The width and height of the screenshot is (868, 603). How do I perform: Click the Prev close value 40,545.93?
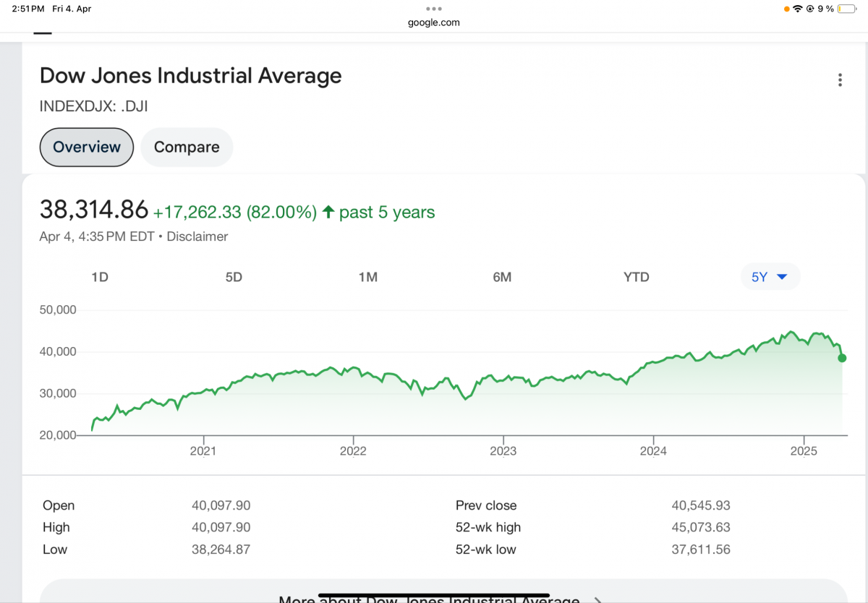tap(701, 505)
